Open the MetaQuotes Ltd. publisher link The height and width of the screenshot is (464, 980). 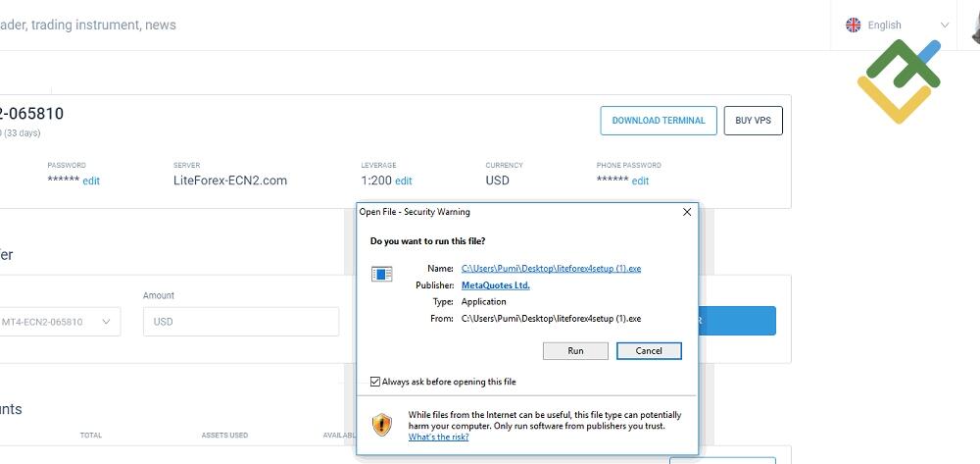tap(496, 285)
